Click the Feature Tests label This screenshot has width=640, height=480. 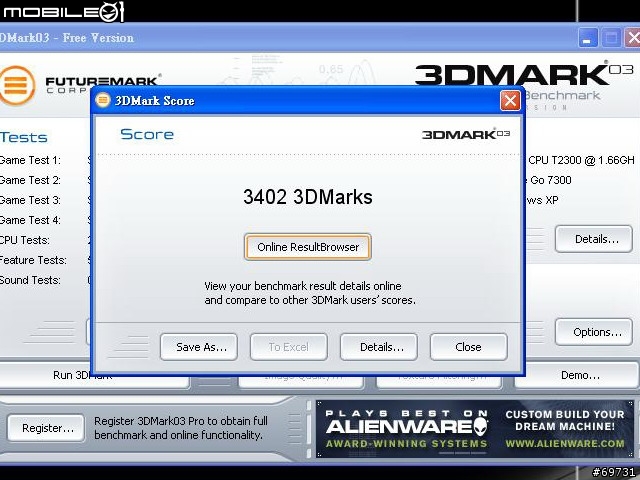[x=33, y=260]
